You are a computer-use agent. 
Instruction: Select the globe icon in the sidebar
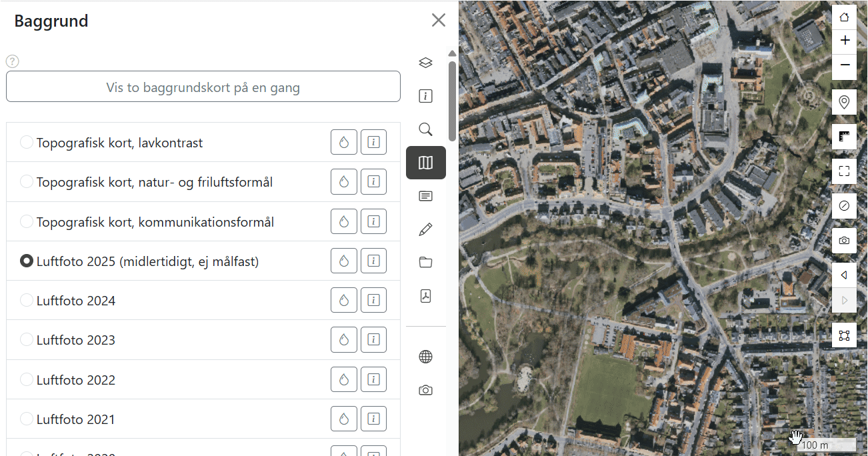[x=425, y=357]
